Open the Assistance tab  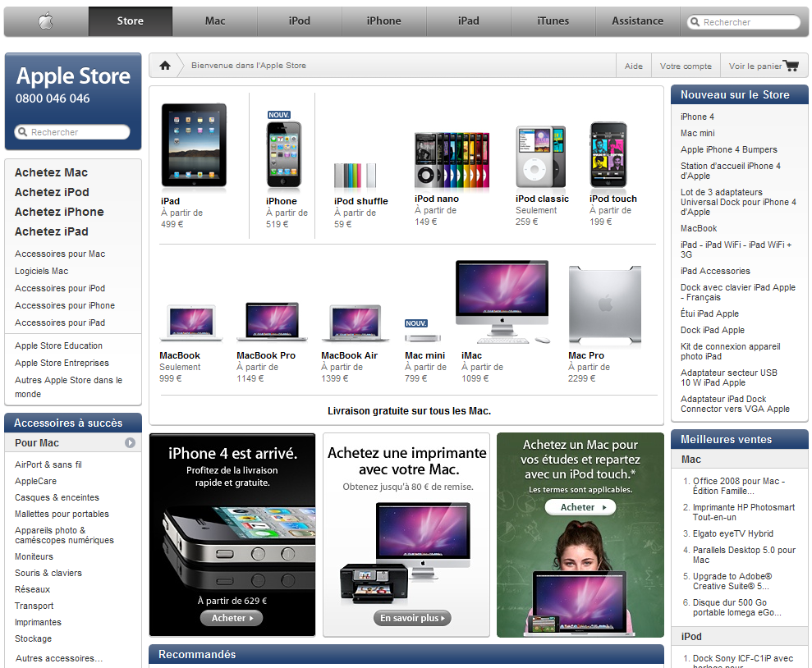point(637,21)
